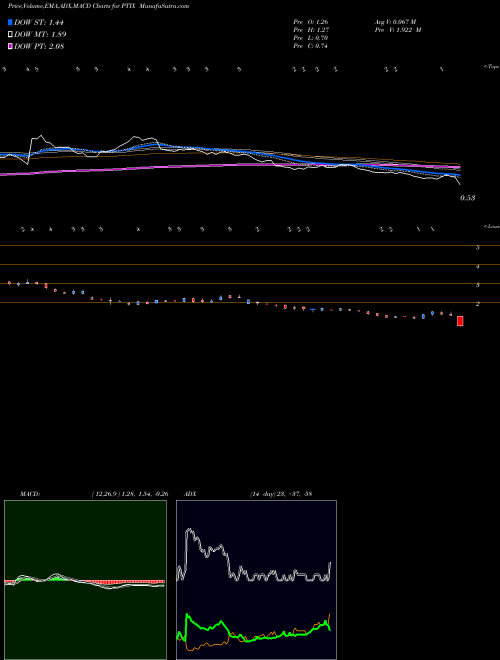Click the price axis label 3
Viewport: 500px width, 660px height.
pyautogui.click(x=478, y=286)
